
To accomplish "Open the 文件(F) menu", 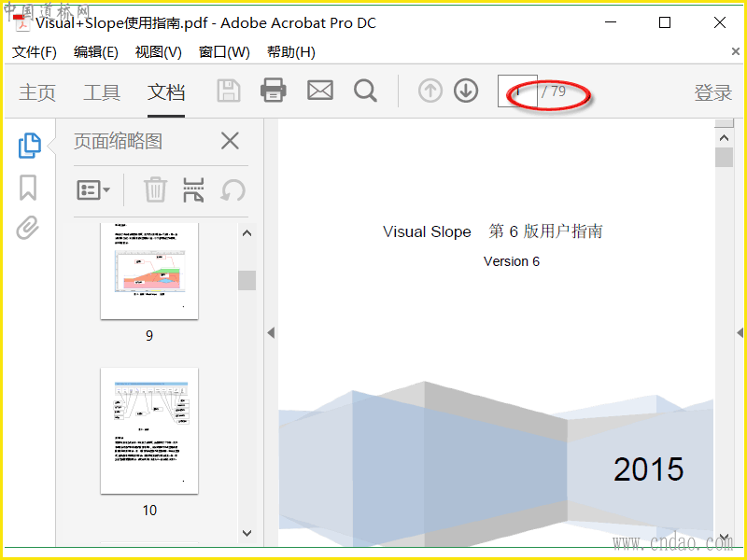I will tap(34, 52).
